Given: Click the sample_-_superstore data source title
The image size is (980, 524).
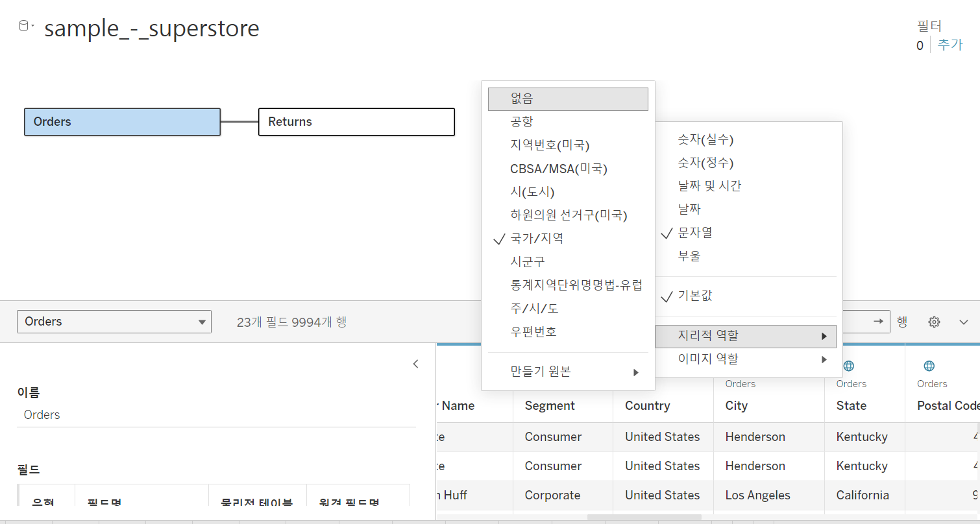Looking at the screenshot, I should (x=152, y=28).
